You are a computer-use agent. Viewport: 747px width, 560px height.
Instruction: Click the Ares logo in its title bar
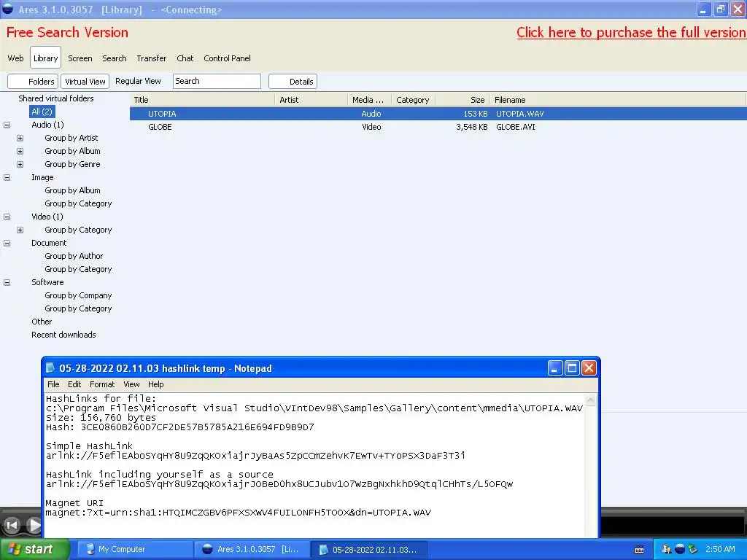(7, 9)
